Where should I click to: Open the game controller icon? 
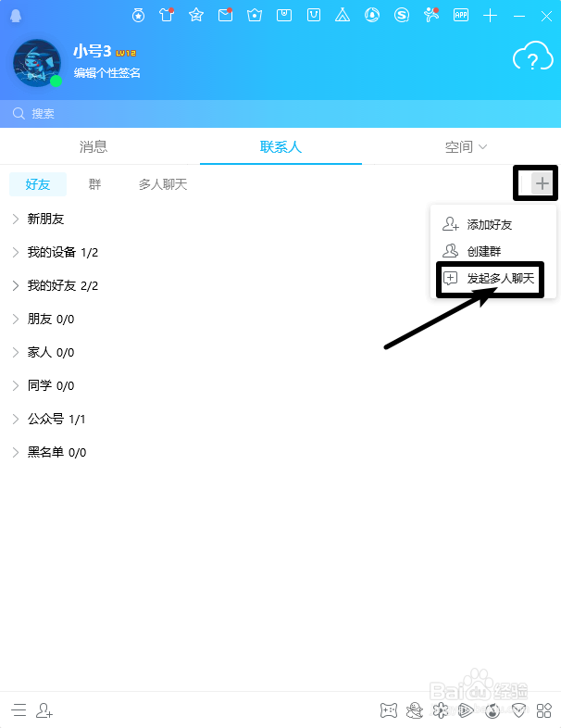[389, 709]
